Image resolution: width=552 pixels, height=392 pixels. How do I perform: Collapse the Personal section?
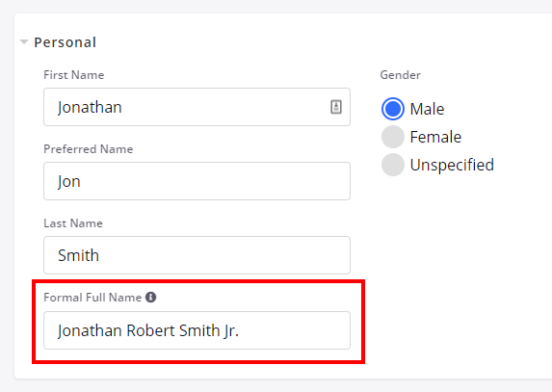coord(24,42)
